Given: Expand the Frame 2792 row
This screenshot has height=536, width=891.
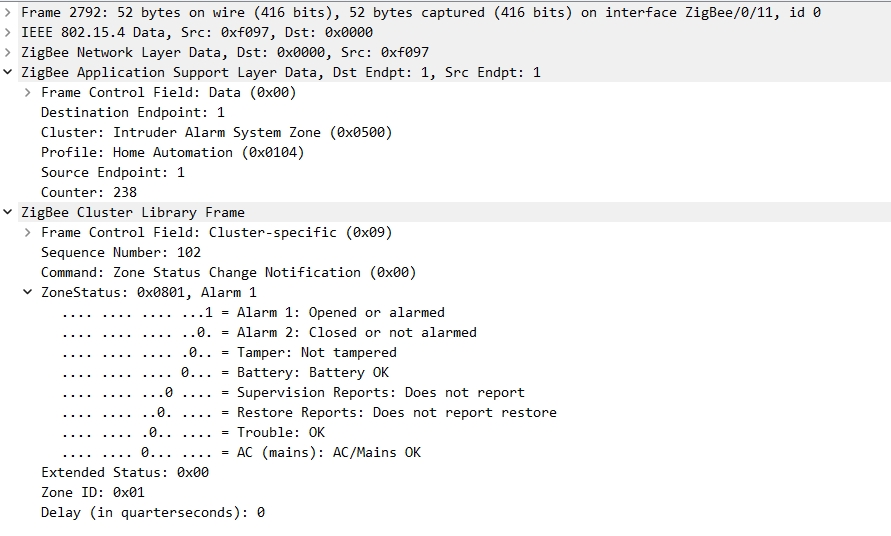Looking at the screenshot, I should pyautogui.click(x=9, y=13).
